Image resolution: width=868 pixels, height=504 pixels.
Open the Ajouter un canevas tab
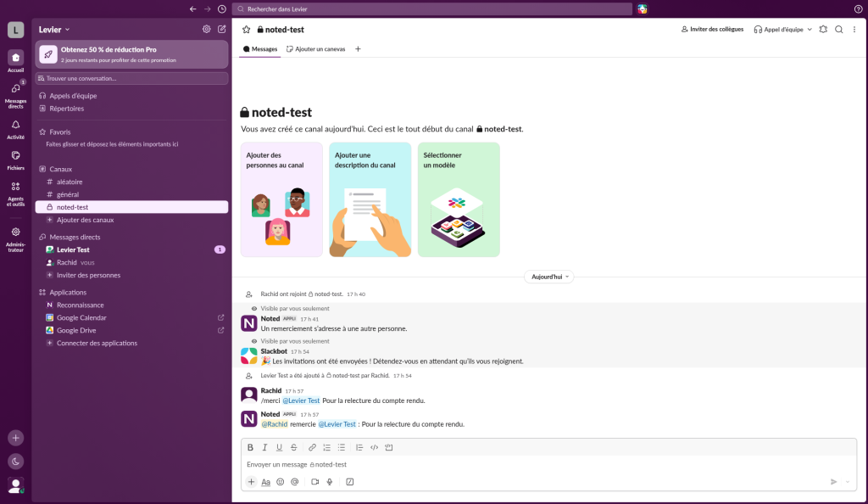pyautogui.click(x=315, y=48)
